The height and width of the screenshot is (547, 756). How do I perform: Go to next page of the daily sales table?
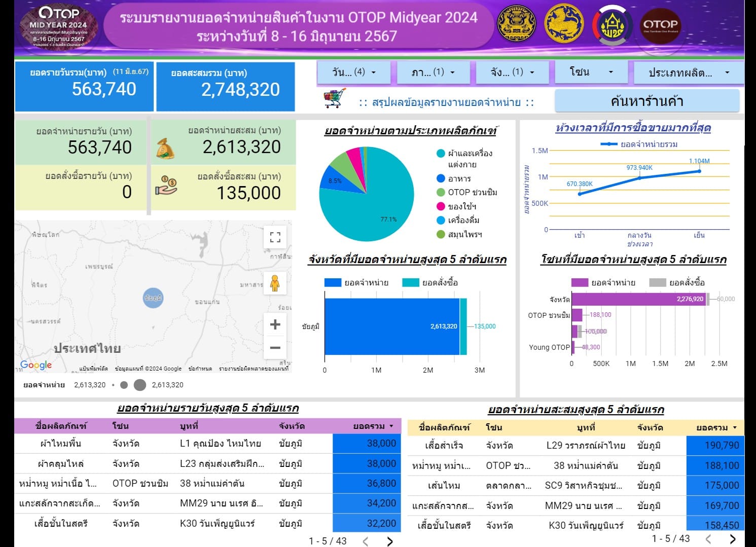389,541
